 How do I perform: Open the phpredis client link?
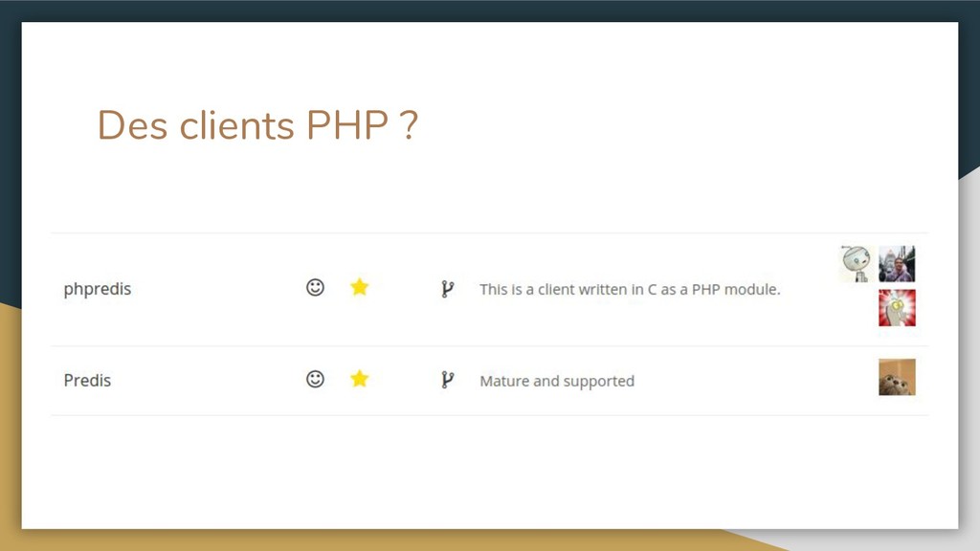[x=97, y=289]
